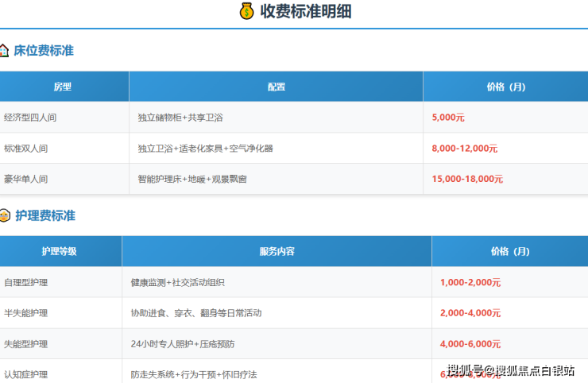Click 价格(月) header in the nursing fee table
The width and height of the screenshot is (588, 383).
click(x=509, y=251)
